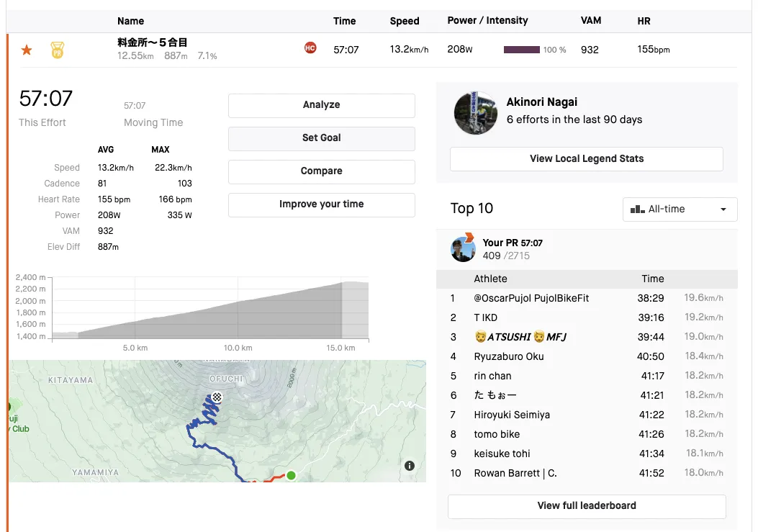This screenshot has width=758, height=532.
Task: Click the Set Goal button
Action: [321, 138]
